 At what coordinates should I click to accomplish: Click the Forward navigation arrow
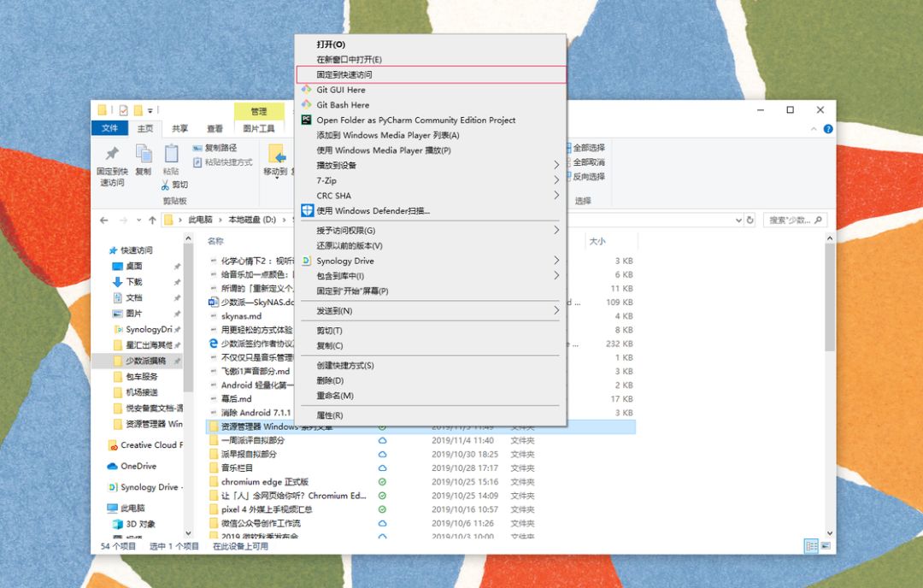pyautogui.click(x=124, y=220)
